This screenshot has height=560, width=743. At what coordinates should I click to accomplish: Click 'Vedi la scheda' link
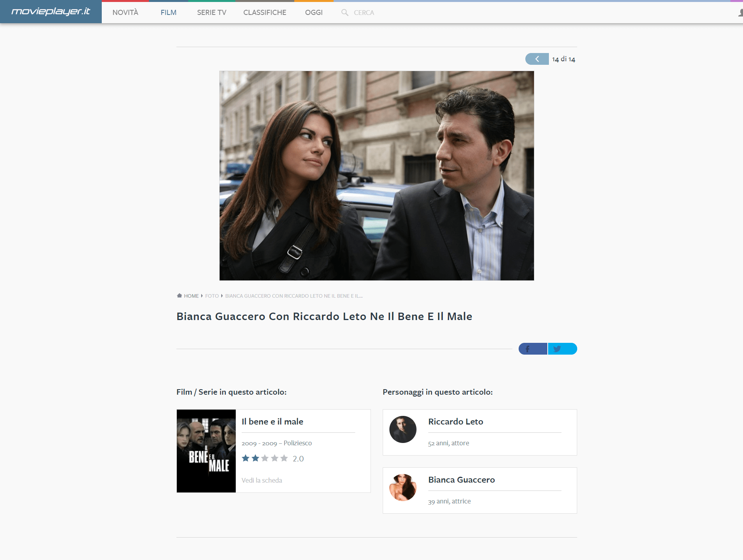(262, 480)
